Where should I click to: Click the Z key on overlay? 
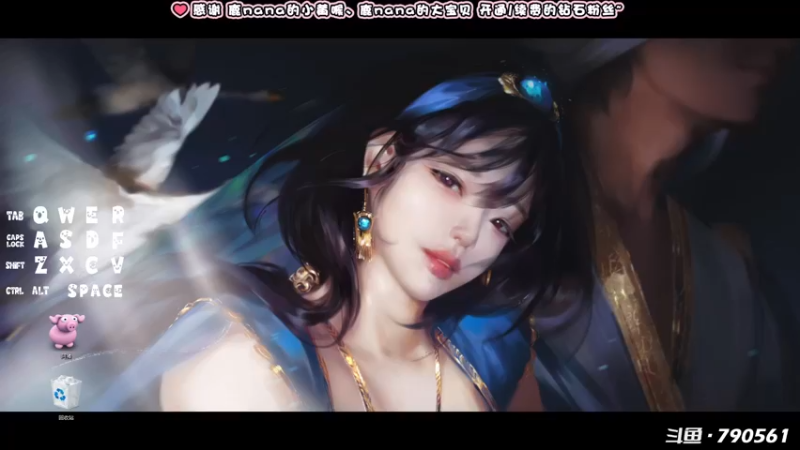(41, 265)
